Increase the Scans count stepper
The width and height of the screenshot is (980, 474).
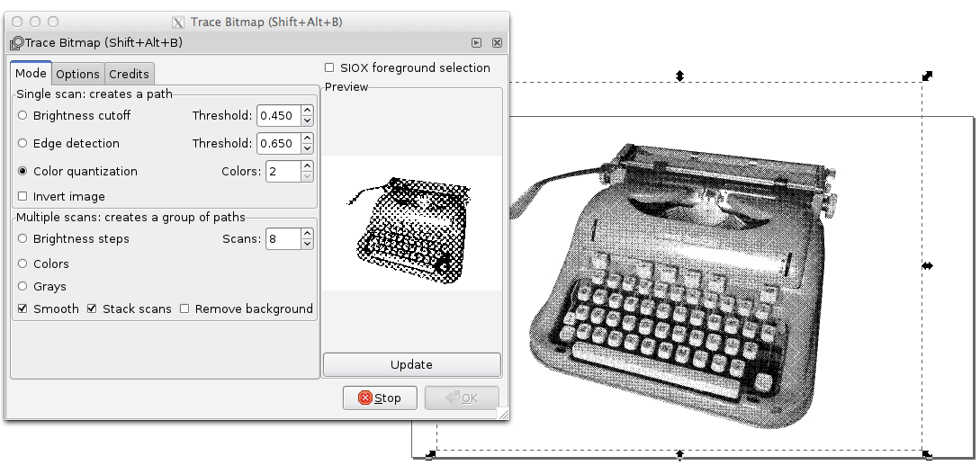307,234
